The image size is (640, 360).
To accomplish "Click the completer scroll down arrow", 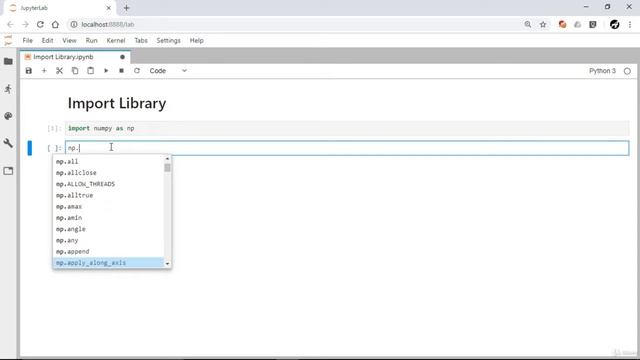I will [167, 264].
